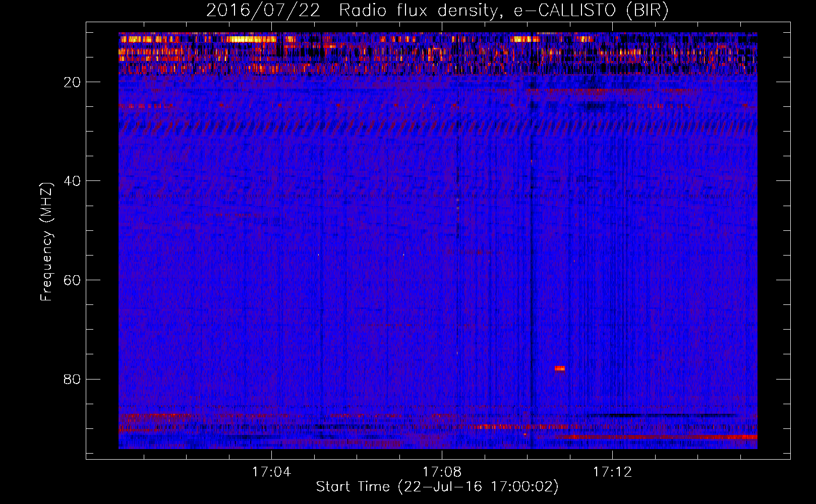
Task: Click the 17:04 time tick label
Action: pos(272,472)
